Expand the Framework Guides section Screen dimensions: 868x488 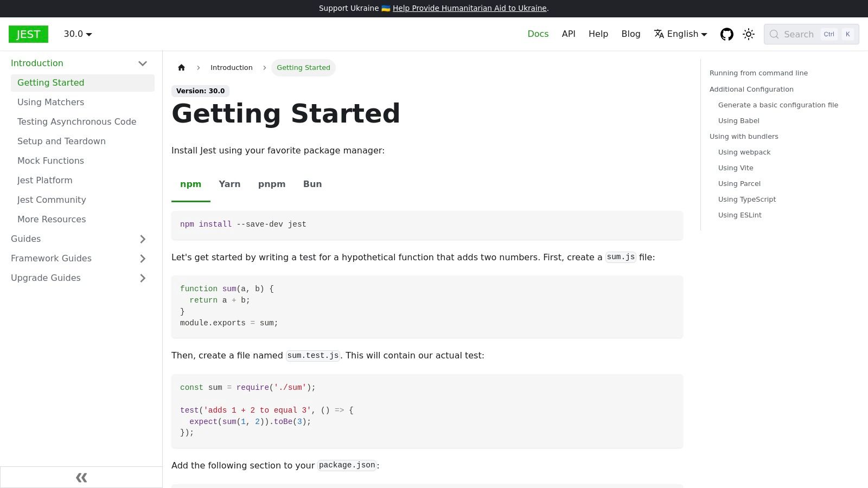[x=143, y=259]
